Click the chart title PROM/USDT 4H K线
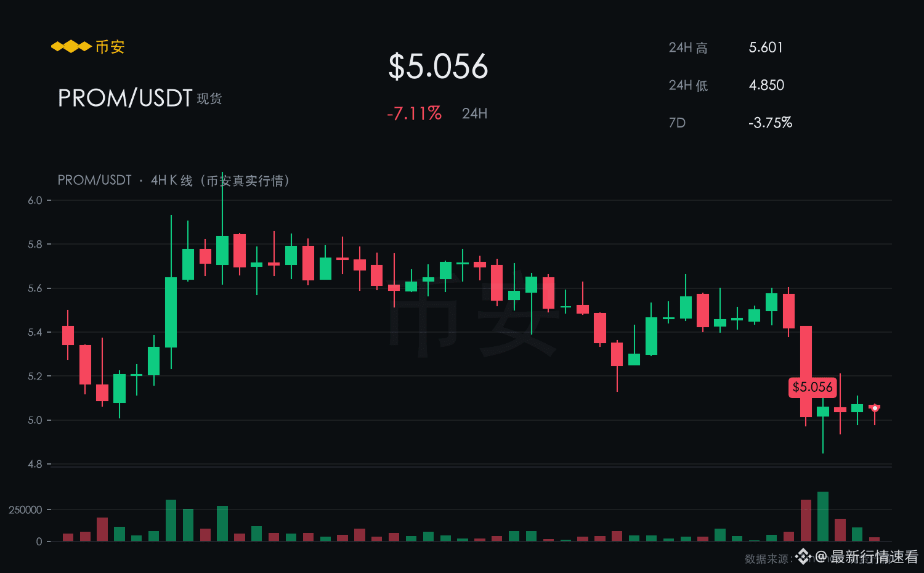 click(x=174, y=181)
